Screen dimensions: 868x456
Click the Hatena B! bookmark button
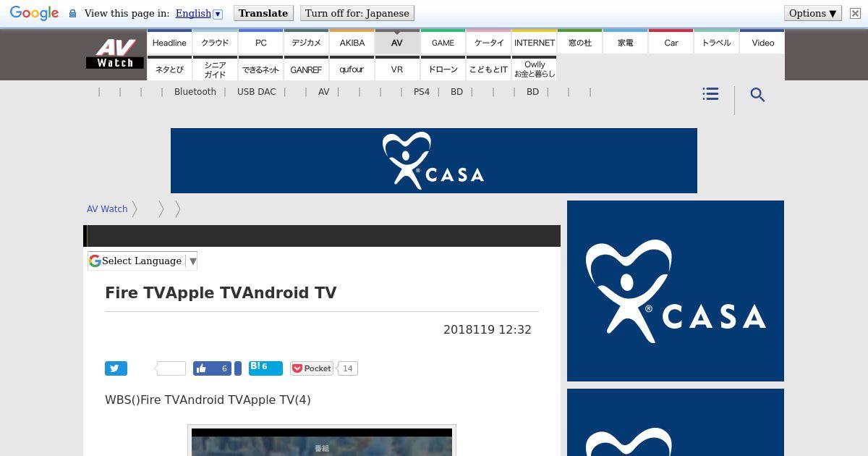pos(265,368)
